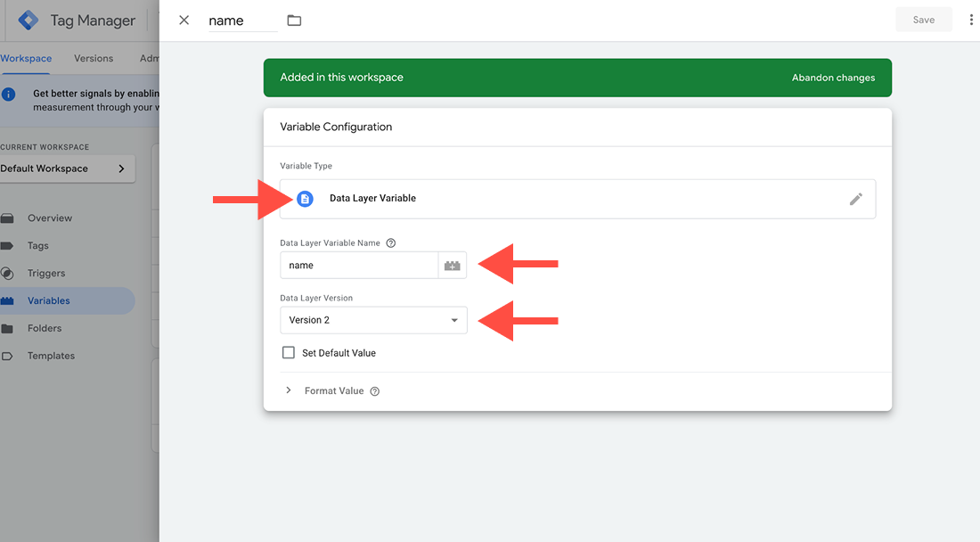Click the Tag Manager logo icon
980x542 pixels.
coord(29,20)
